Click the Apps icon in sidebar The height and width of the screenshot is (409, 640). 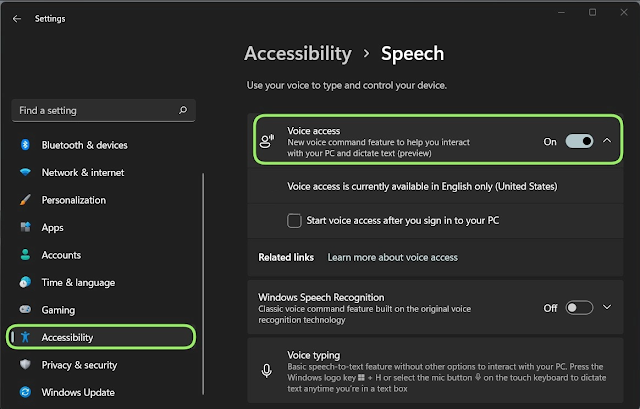pyautogui.click(x=26, y=228)
